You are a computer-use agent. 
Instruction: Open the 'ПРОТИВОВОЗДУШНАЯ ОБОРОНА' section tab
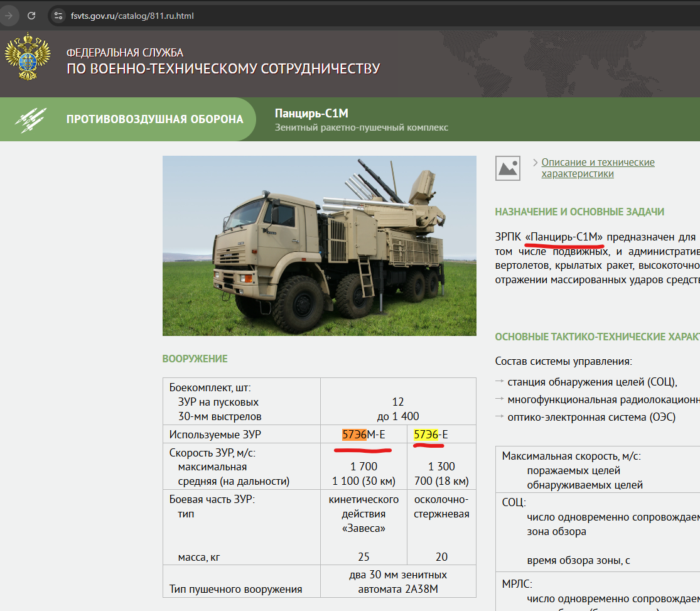[154, 119]
